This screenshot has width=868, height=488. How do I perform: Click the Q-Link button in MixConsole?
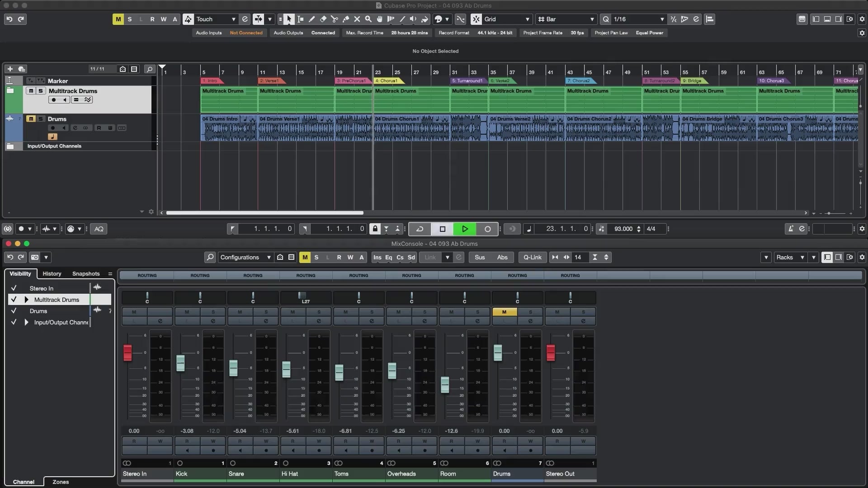(532, 257)
